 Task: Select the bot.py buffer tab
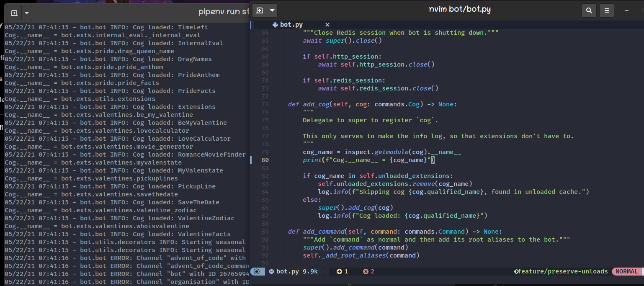click(x=292, y=25)
